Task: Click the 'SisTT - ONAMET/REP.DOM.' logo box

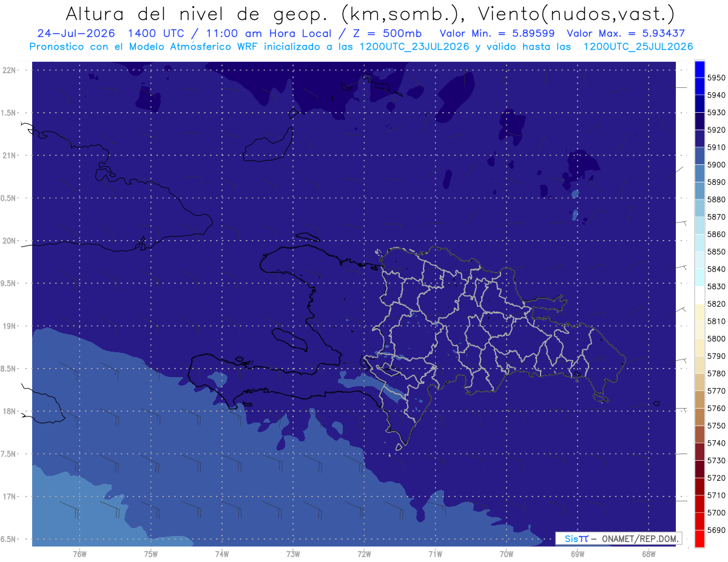Action: [618, 538]
